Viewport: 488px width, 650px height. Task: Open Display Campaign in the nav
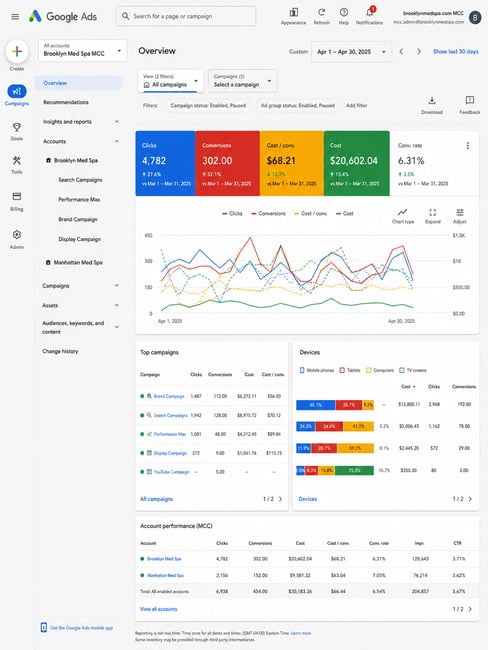click(80, 239)
